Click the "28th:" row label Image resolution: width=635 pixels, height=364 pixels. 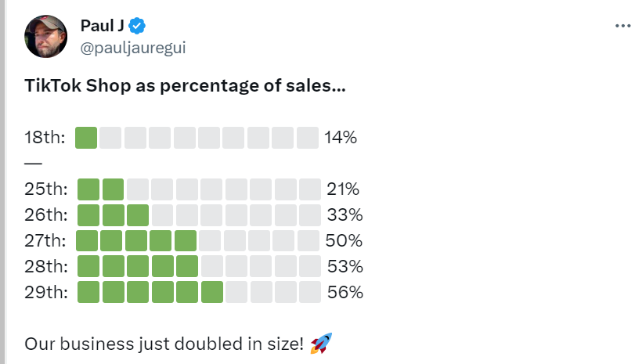[x=46, y=266]
